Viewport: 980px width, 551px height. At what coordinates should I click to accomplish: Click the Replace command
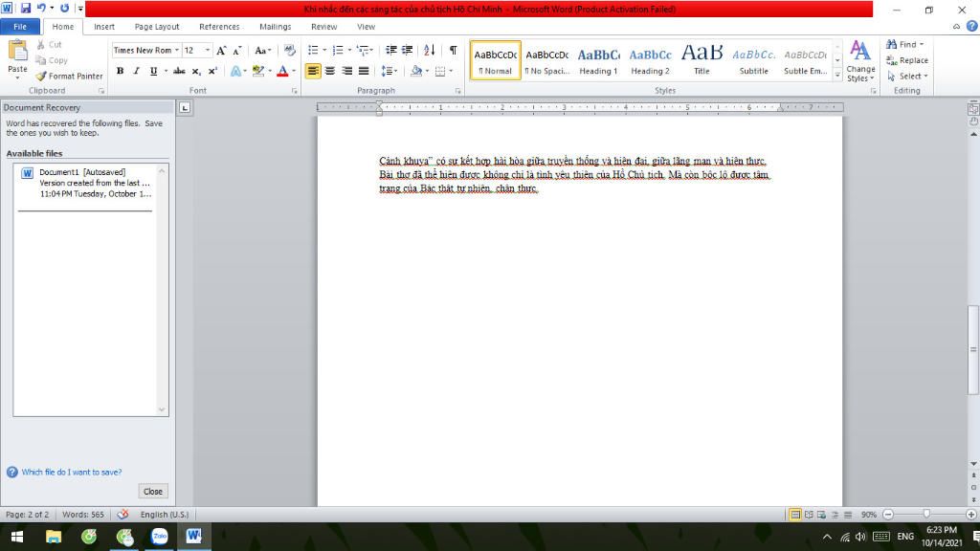tap(907, 60)
